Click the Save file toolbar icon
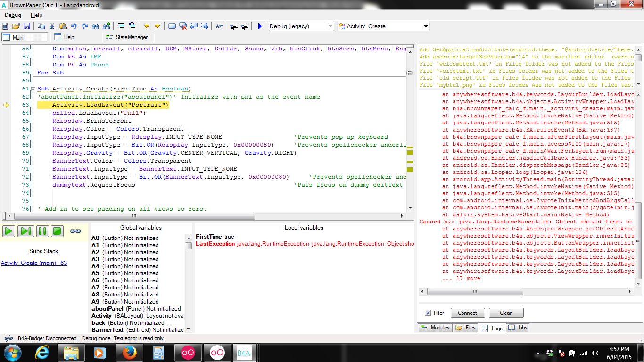This screenshot has width=644, height=362. click(27, 26)
